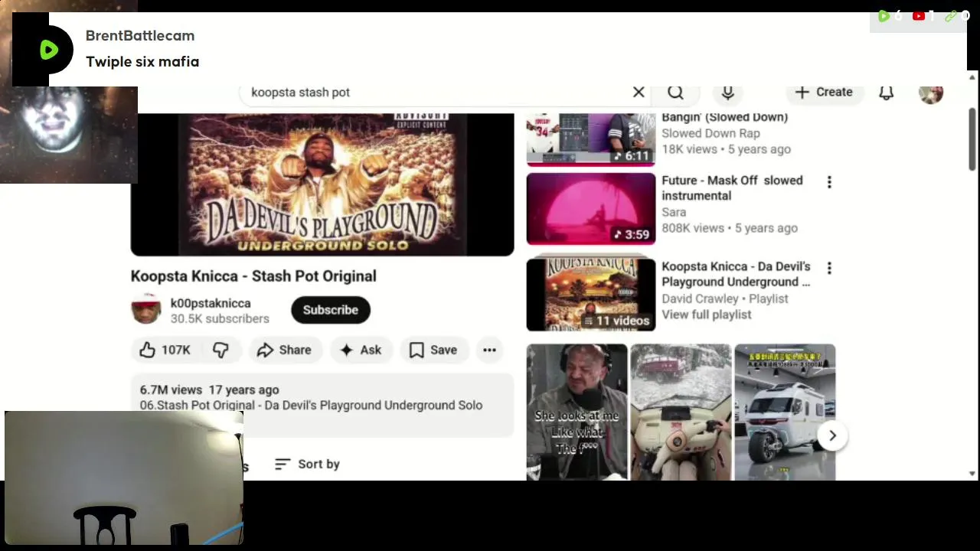This screenshot has height=551, width=980.
Task: Open options for Future - Mask Off video
Action: coord(829,182)
